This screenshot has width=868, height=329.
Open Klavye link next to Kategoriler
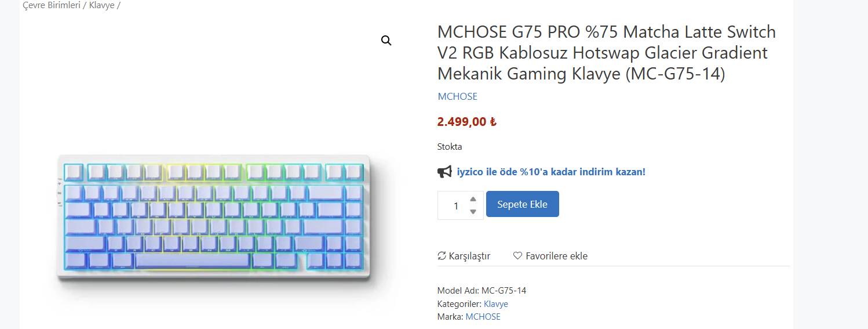495,303
